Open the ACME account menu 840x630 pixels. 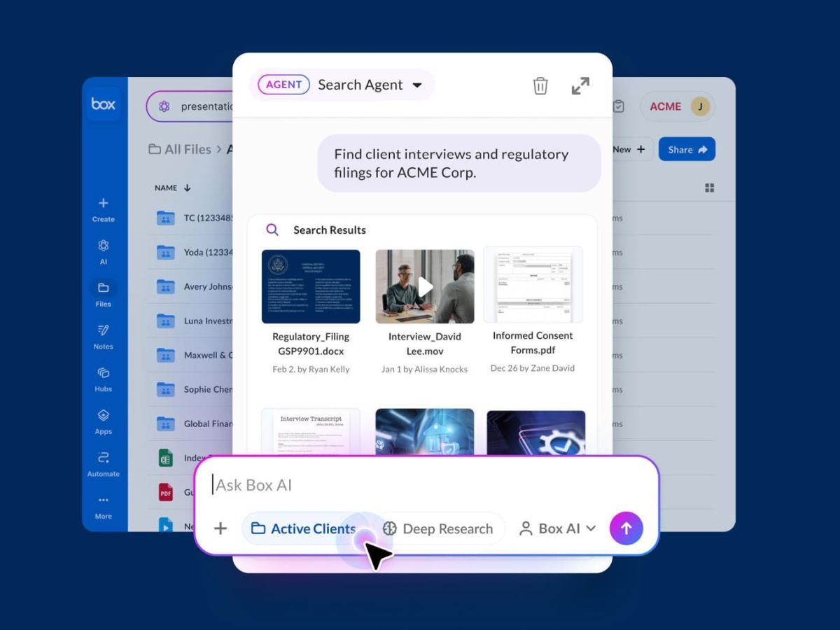pyautogui.click(x=678, y=106)
